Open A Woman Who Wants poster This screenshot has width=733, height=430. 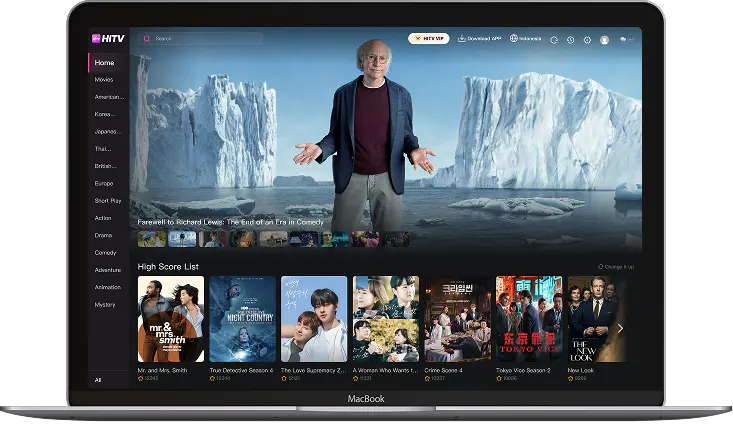(386, 319)
